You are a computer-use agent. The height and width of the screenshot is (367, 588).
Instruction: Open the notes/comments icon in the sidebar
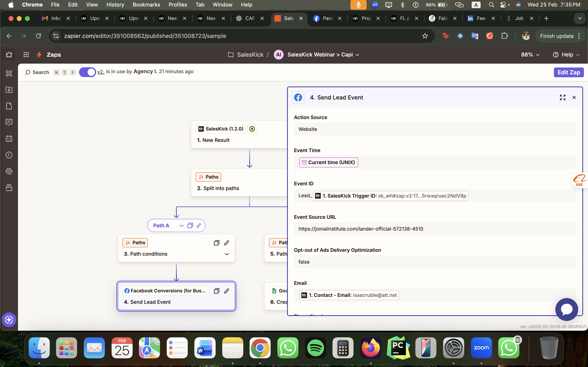click(9, 122)
